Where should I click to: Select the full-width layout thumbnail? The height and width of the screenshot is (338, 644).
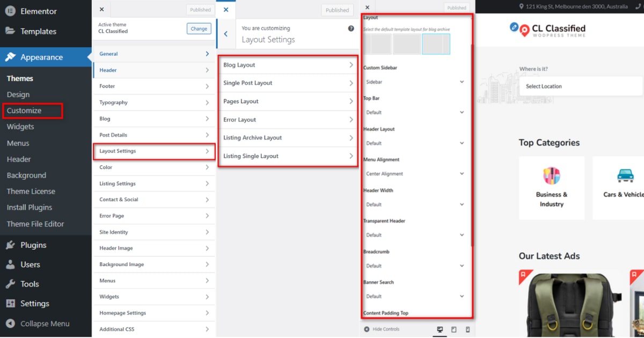tap(407, 44)
